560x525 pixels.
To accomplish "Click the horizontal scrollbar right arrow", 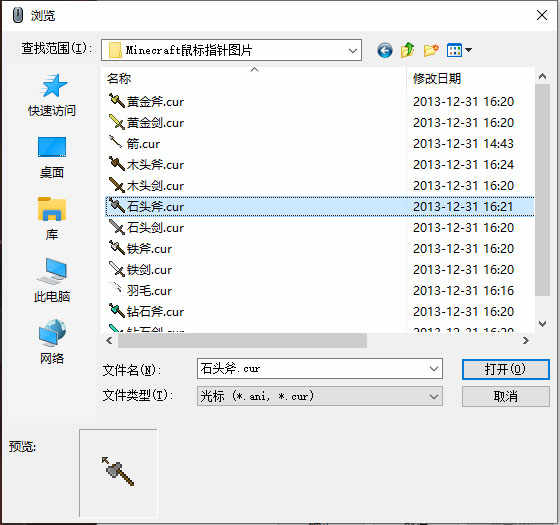I will pyautogui.click(x=526, y=341).
